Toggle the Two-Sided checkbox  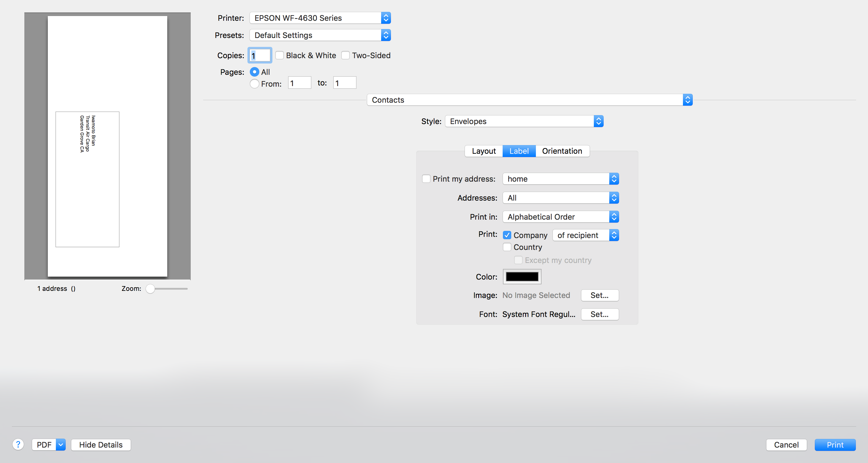345,56
